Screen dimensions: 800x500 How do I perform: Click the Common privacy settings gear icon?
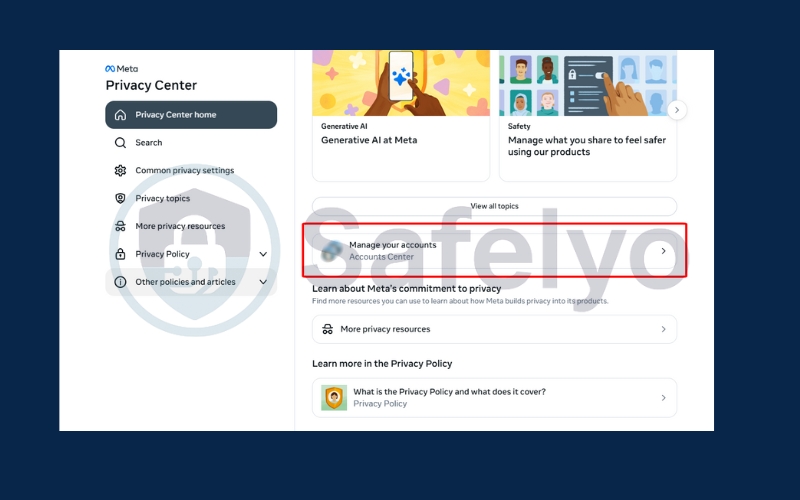[x=121, y=171]
